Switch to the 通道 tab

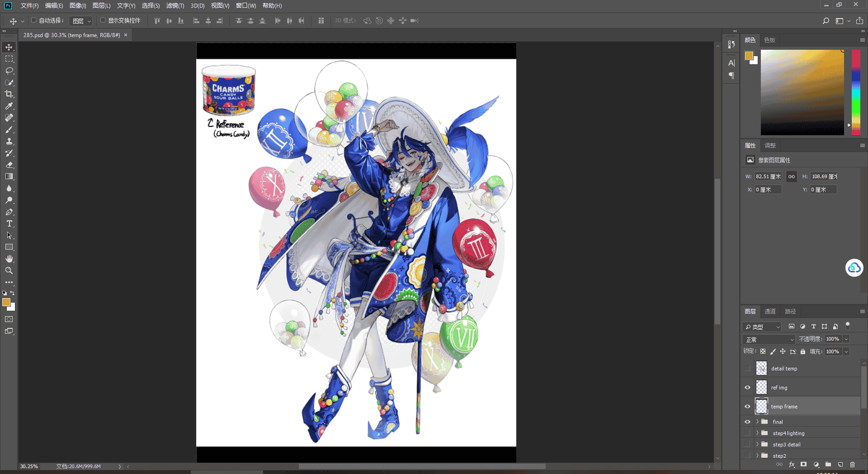770,312
